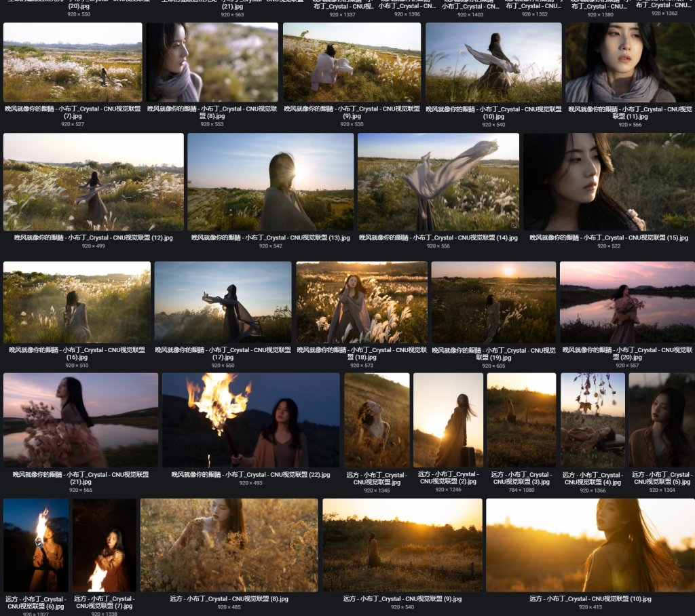Open the flaming torch thumbnail numbered (22)

[x=250, y=420]
